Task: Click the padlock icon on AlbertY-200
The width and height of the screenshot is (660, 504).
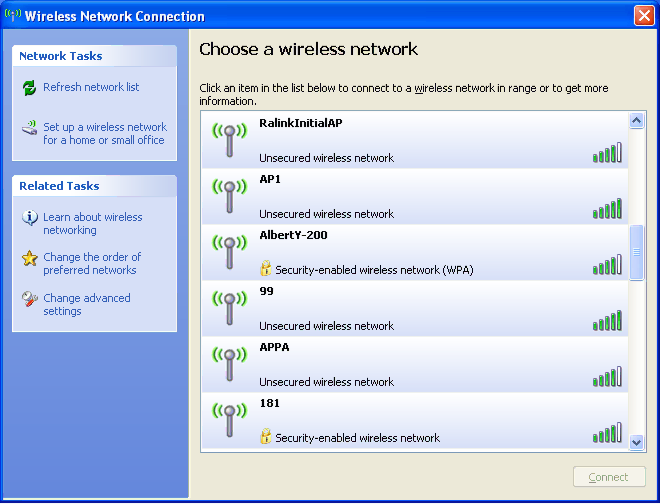Action: coord(265,268)
